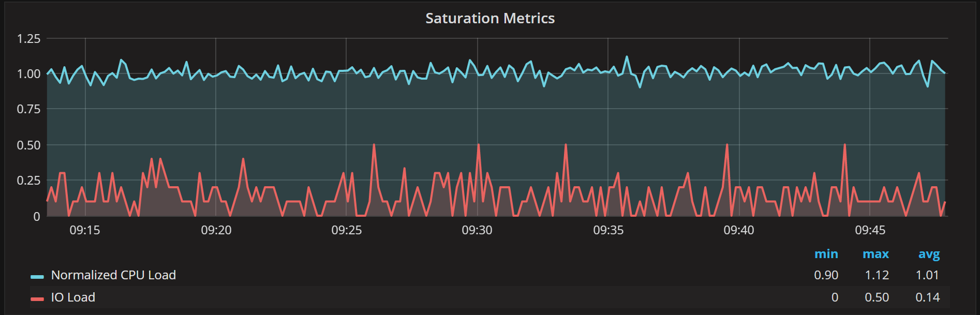Open the Saturation Metrics panel title menu

coord(489,18)
